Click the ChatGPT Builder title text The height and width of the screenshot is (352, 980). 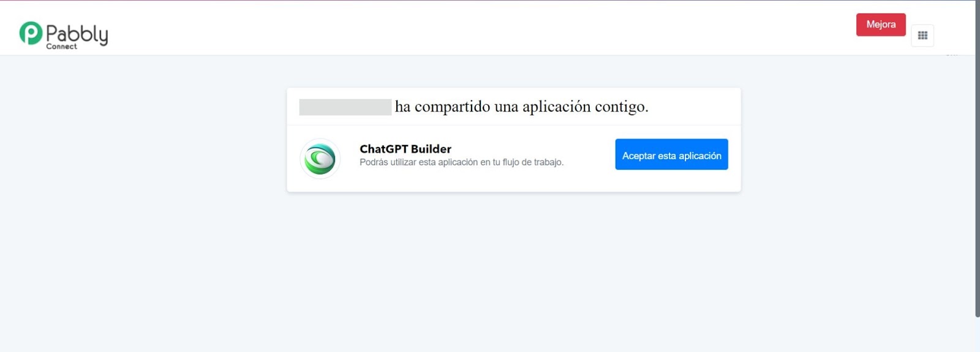coord(405,149)
